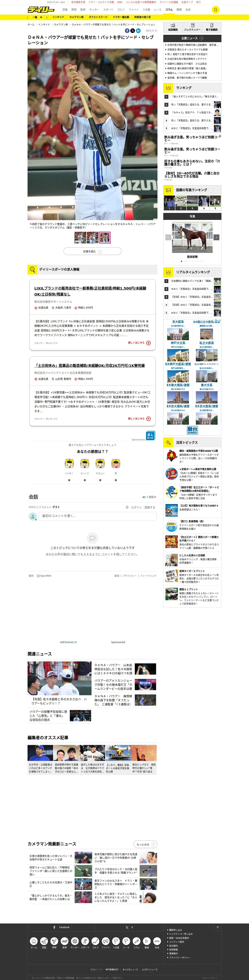Click デイリー logo in header
Screen dimensions: 249x980
coord(41,10)
